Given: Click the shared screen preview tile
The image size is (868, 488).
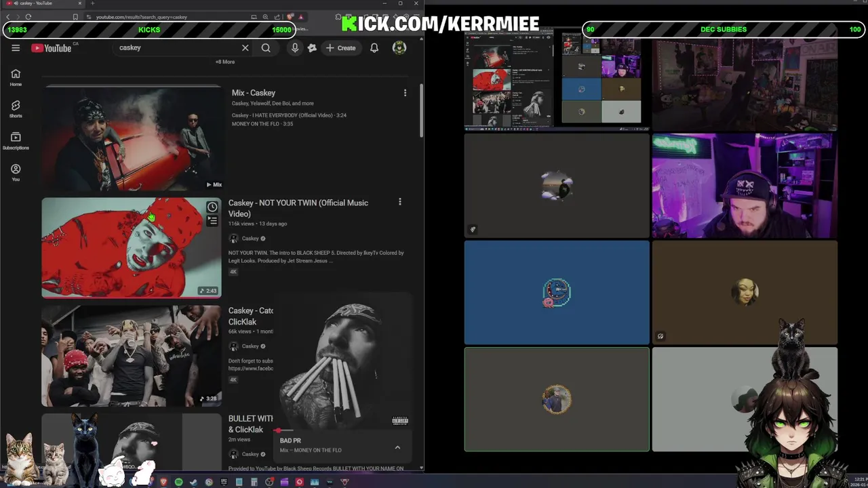Looking at the screenshot, I should [x=557, y=80].
